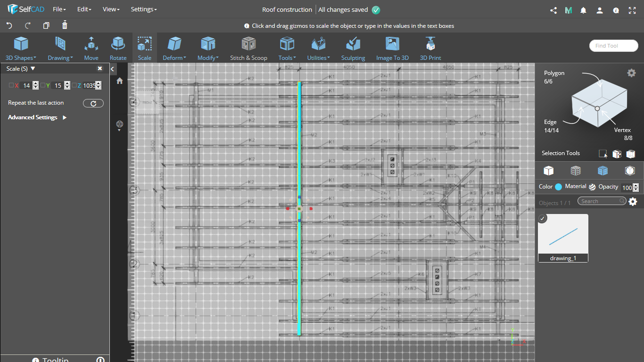
Task: Close the Scale panel
Action: point(100,68)
